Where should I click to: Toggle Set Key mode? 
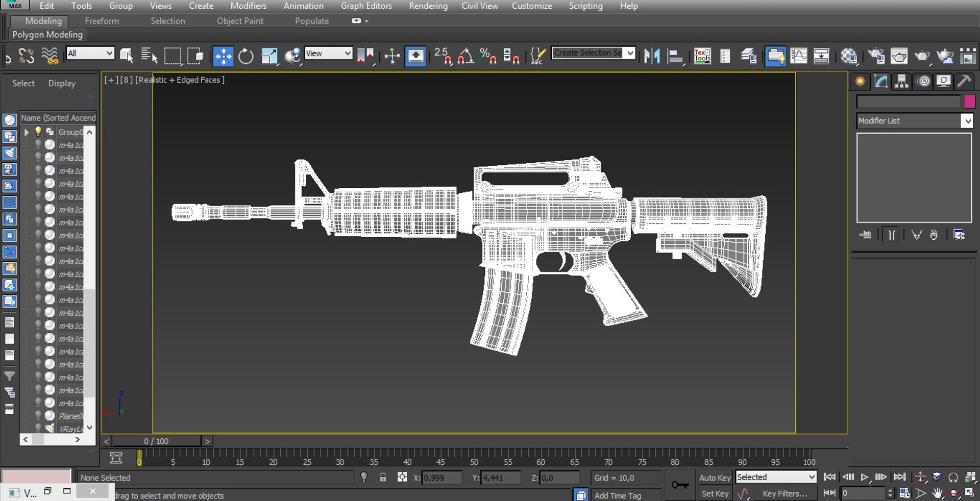715,493
